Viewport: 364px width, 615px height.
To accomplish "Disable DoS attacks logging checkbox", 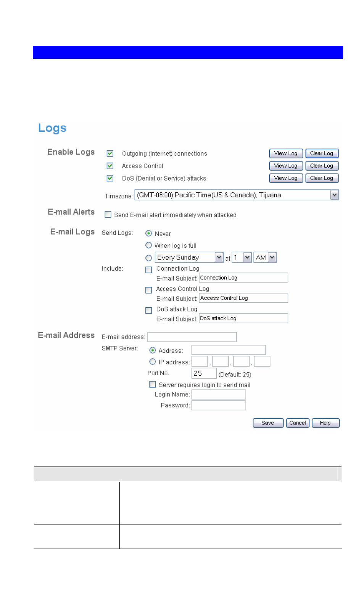I will (x=110, y=178).
